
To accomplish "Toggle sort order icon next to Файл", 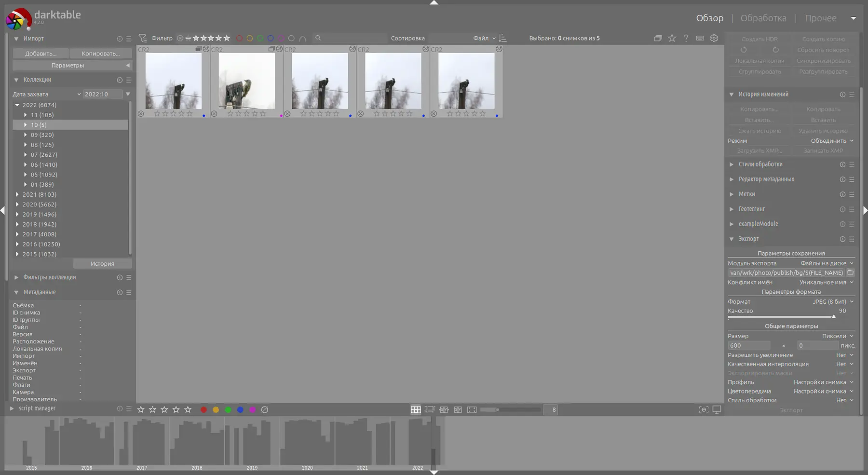I will (503, 38).
